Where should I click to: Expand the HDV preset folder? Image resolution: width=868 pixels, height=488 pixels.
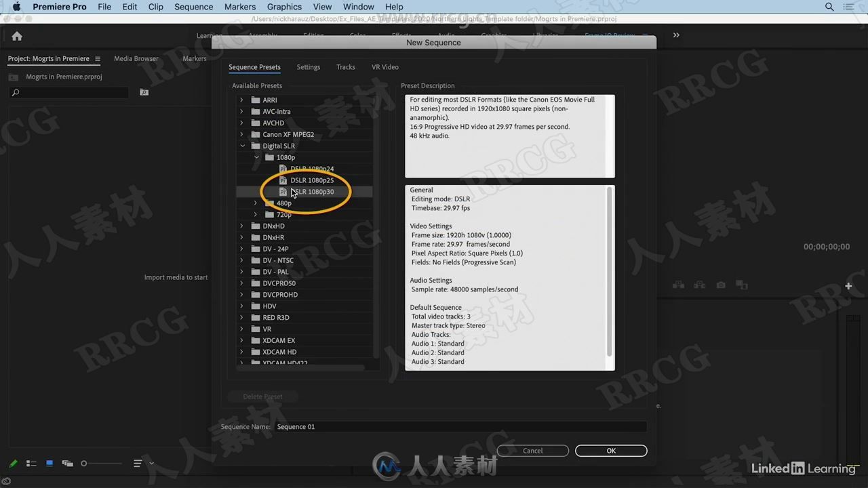(x=241, y=306)
